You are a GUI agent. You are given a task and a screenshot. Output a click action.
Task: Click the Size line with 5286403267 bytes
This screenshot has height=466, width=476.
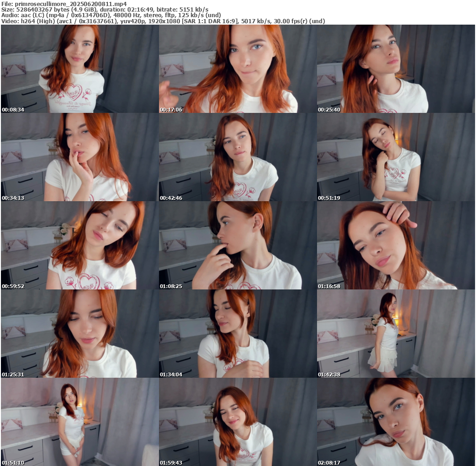(105, 9)
